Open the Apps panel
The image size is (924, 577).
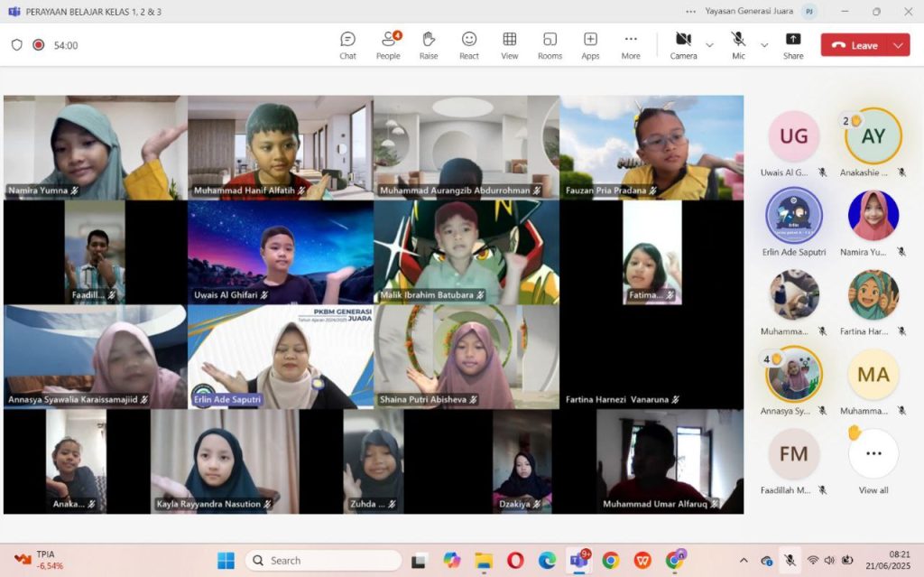click(x=590, y=45)
